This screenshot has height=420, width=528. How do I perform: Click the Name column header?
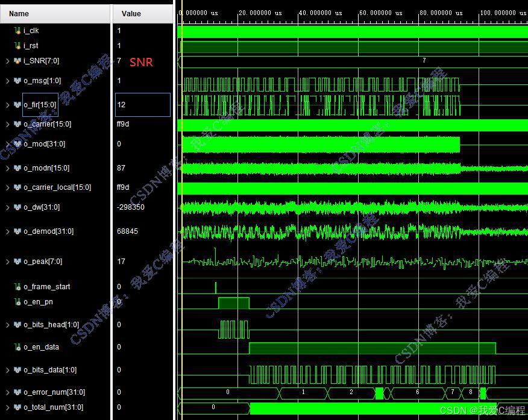click(x=55, y=13)
